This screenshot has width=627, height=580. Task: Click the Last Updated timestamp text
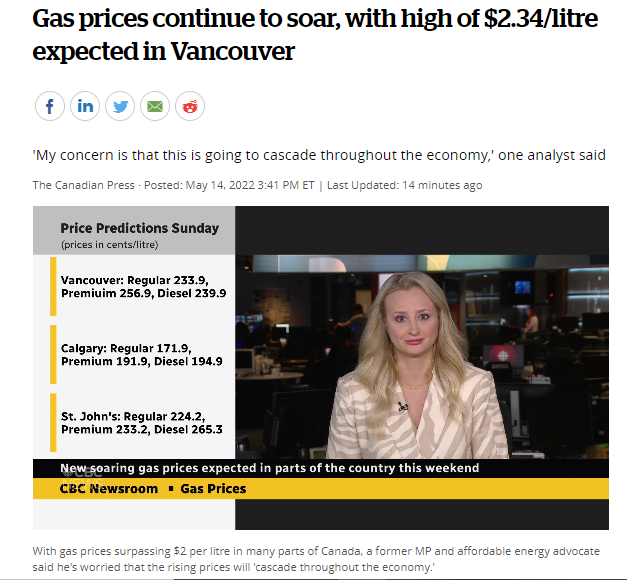404,185
